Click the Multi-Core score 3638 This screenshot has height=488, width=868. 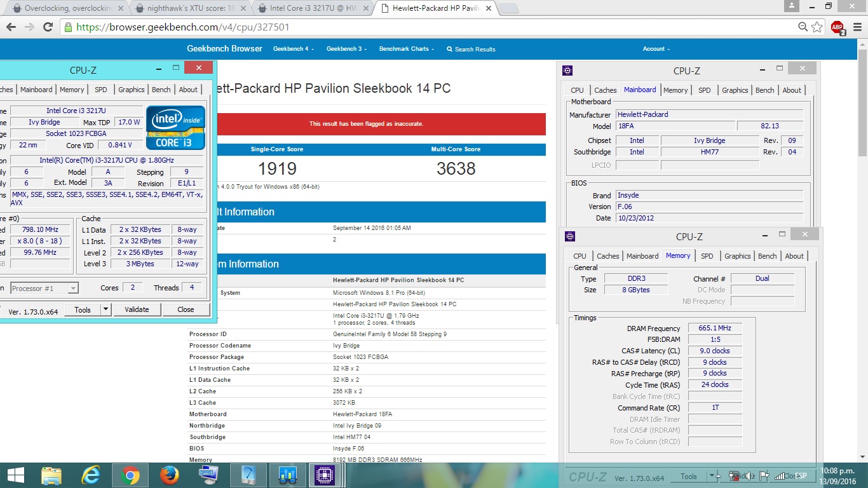(456, 168)
